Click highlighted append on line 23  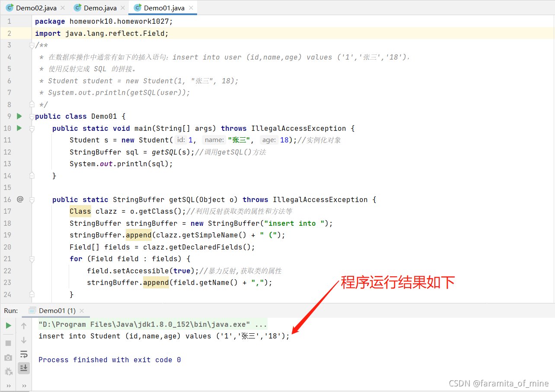point(156,282)
